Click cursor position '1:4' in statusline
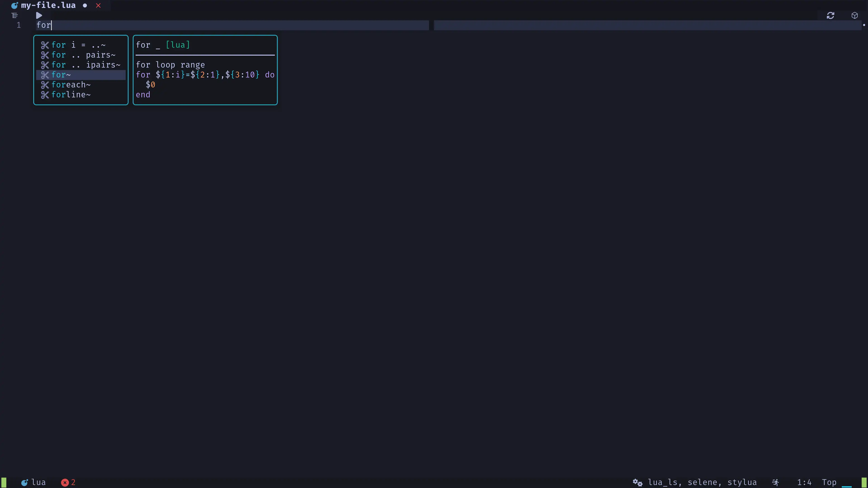The image size is (868, 488). click(804, 482)
